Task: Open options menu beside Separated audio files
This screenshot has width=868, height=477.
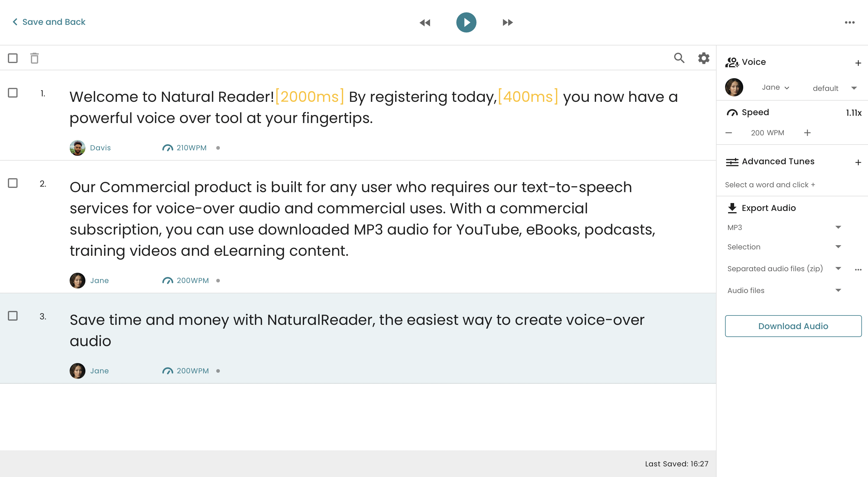Action: pos(859,269)
